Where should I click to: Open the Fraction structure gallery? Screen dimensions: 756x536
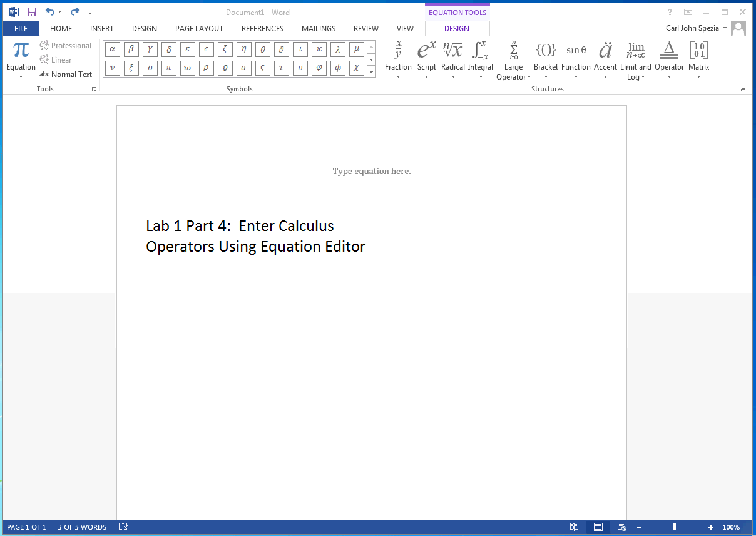[398, 59]
